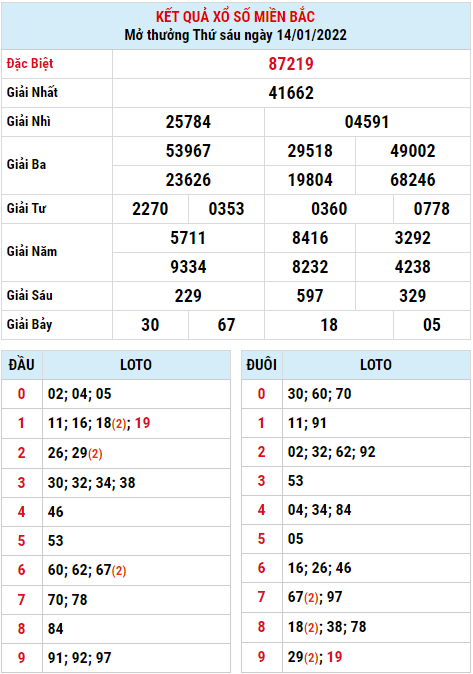This screenshot has height=674, width=473.
Task: Click the 'Giải Năm' label
Action: coord(32,251)
